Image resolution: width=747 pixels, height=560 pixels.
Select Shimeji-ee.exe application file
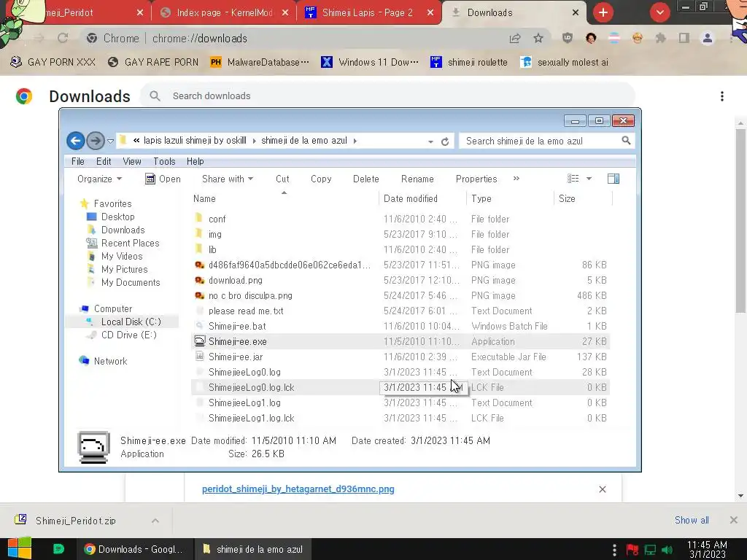pos(400,341)
